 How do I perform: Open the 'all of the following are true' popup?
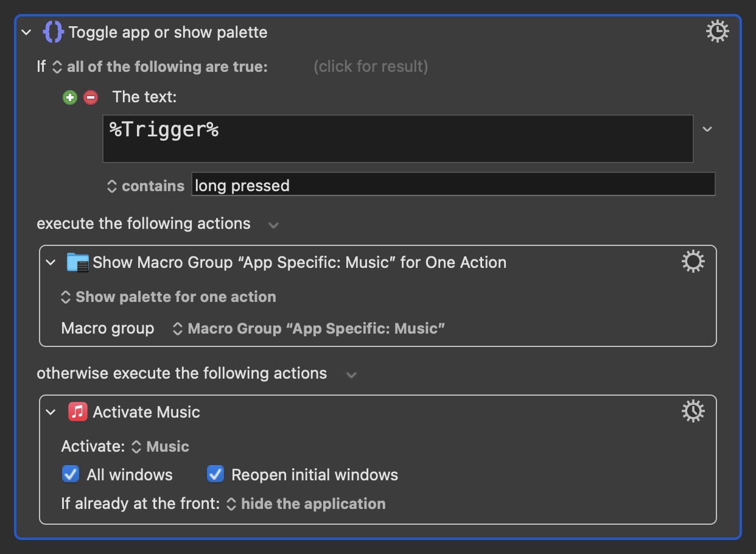(161, 66)
